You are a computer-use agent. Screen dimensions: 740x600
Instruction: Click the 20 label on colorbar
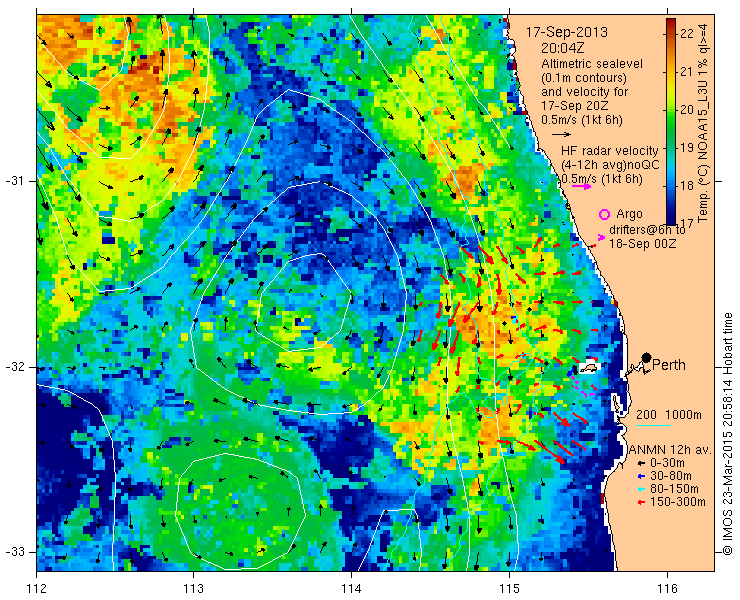tap(687, 110)
